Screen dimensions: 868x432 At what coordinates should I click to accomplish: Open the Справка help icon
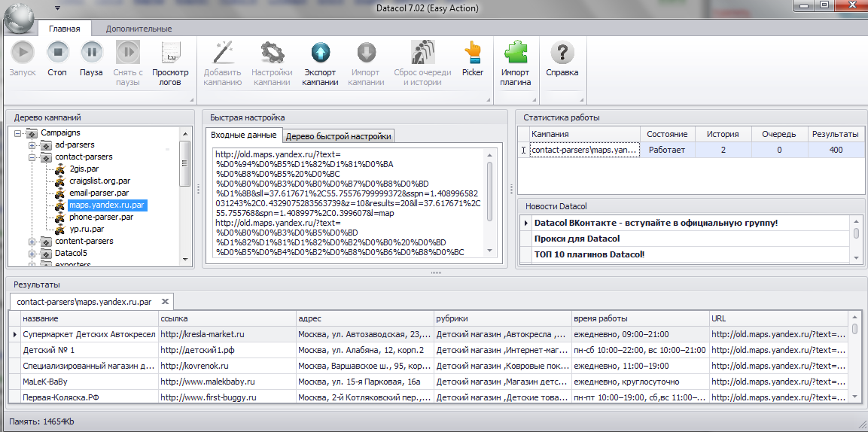(x=562, y=53)
